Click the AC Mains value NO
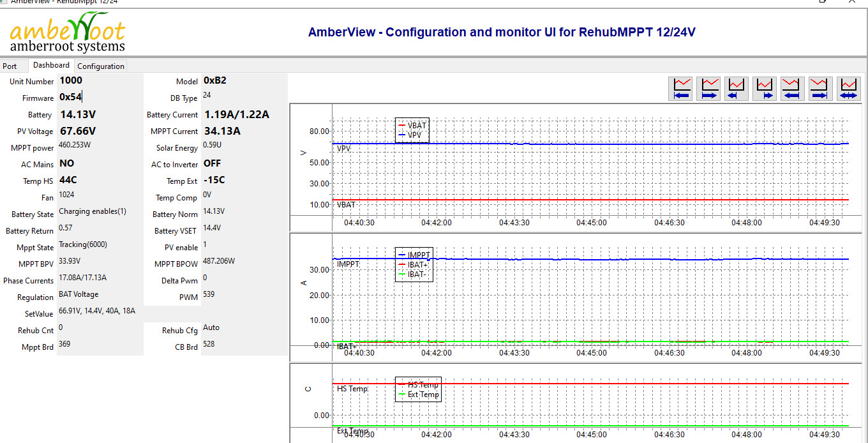This screenshot has width=868, height=443. point(67,163)
